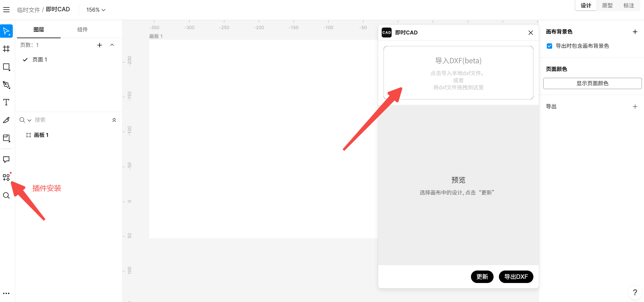Select 画板 1 in the layers list

40,135
